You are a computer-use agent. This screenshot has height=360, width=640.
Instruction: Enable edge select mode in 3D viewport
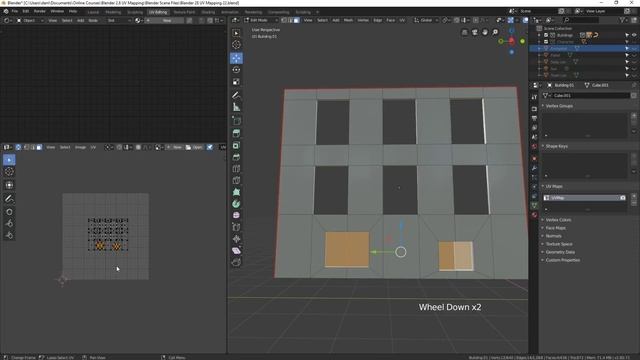click(x=290, y=20)
